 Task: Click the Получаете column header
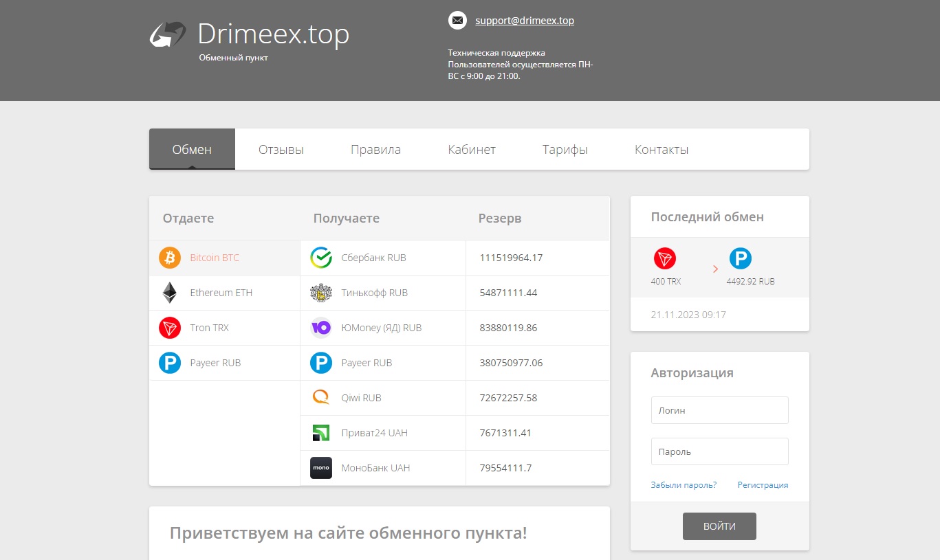pyautogui.click(x=347, y=219)
